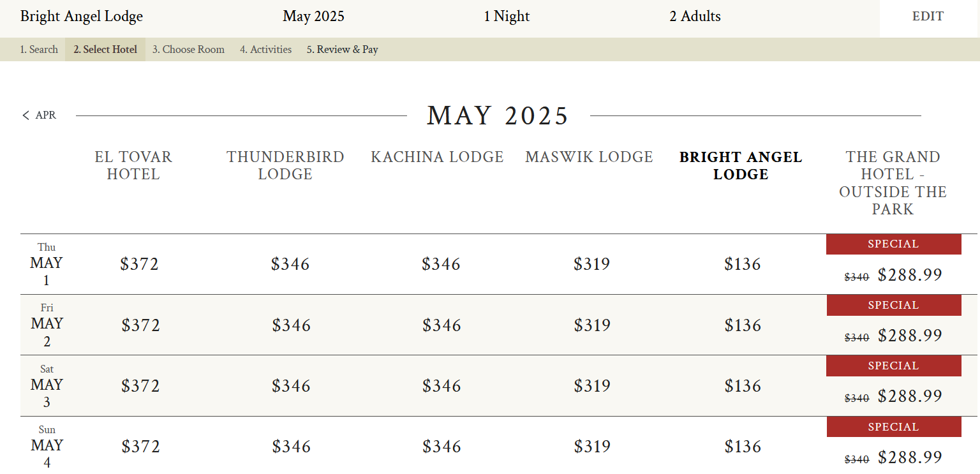Open the 1. Search step
980x474 pixels.
pyautogui.click(x=39, y=50)
